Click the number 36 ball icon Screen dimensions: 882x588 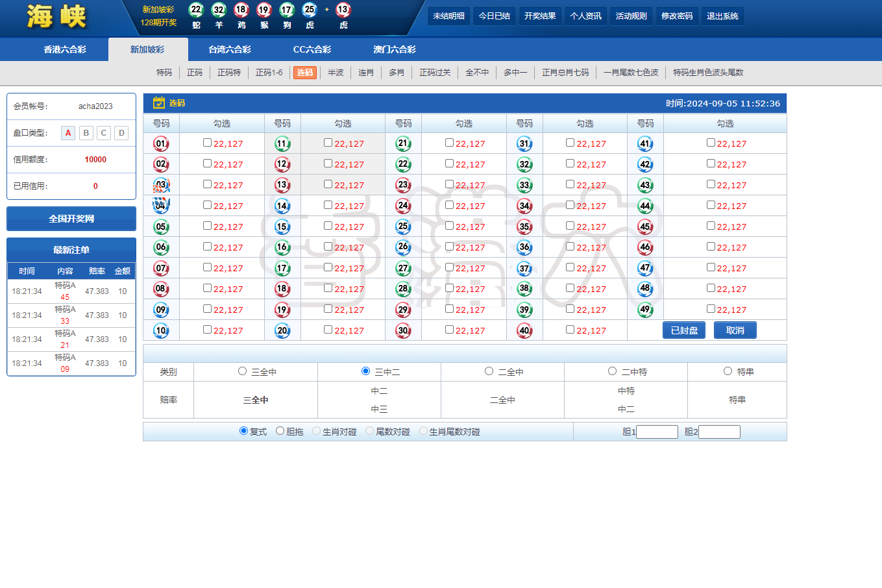tap(524, 247)
